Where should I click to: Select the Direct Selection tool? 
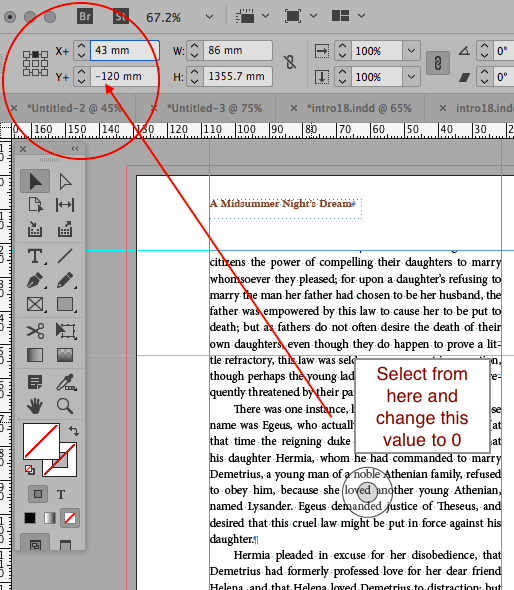click(65, 181)
